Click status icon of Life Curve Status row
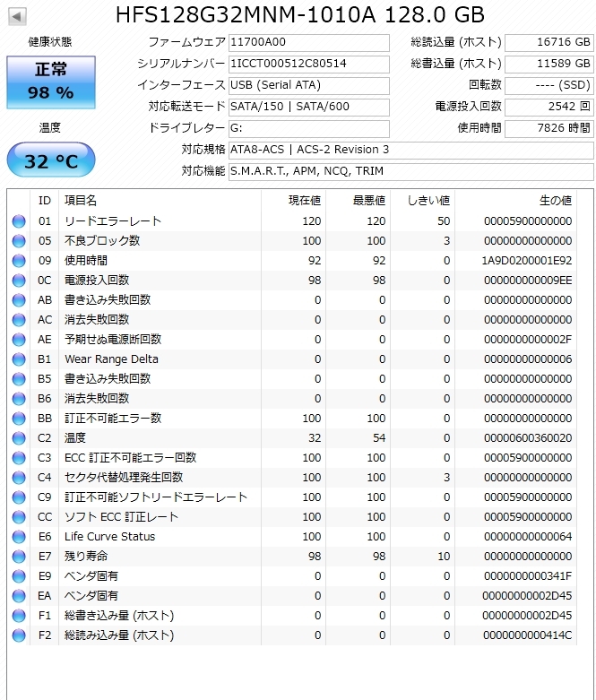Screen dimensions: 596x700 click(x=19, y=537)
